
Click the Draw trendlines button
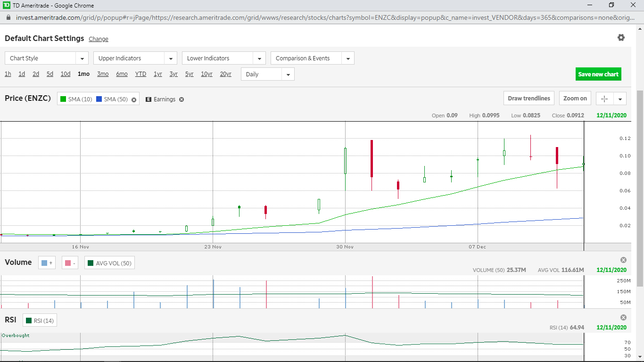coord(529,99)
